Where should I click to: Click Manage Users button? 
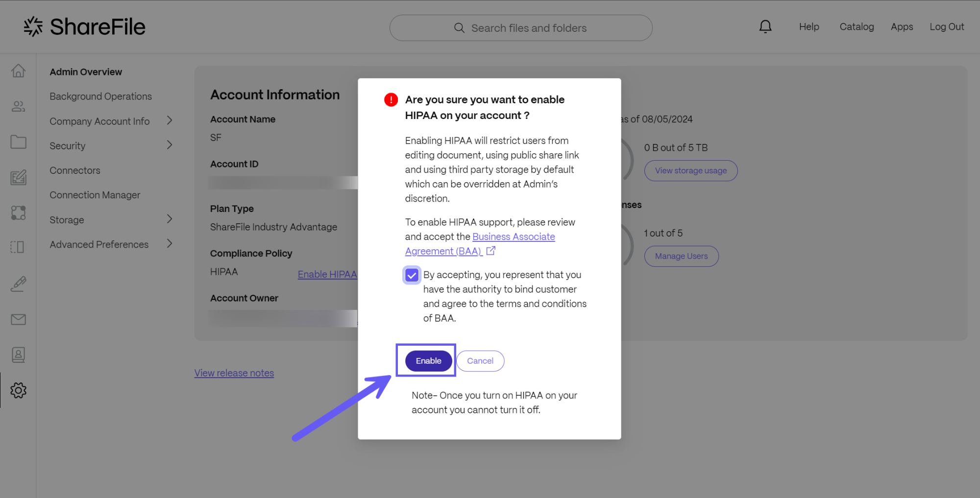click(x=681, y=256)
